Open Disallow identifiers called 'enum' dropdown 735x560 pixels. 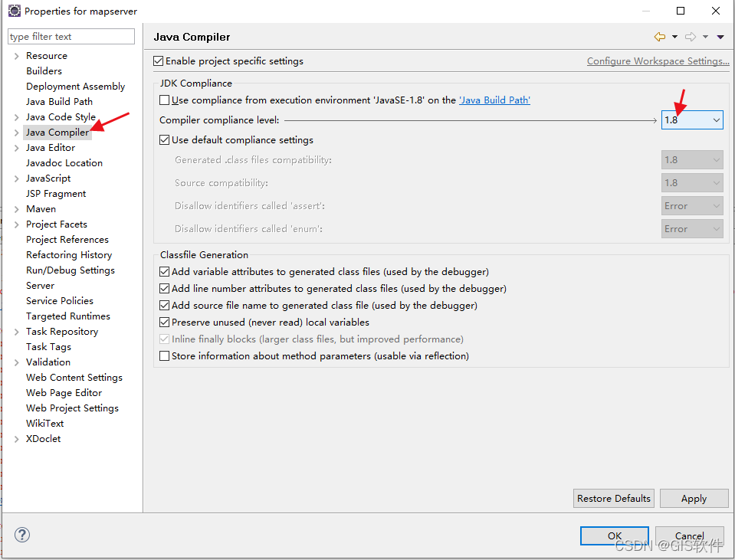coord(692,229)
